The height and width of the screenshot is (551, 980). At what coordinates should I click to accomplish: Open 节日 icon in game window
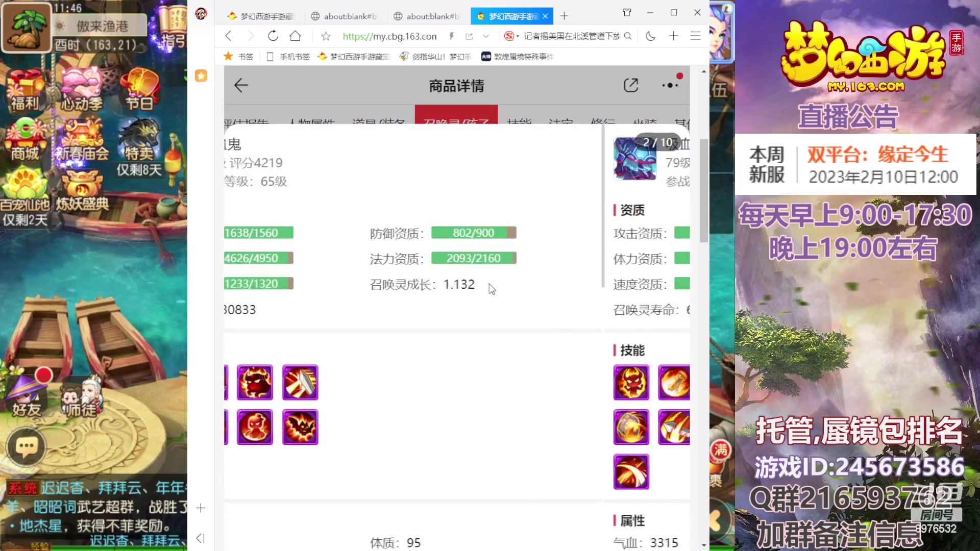[x=140, y=90]
